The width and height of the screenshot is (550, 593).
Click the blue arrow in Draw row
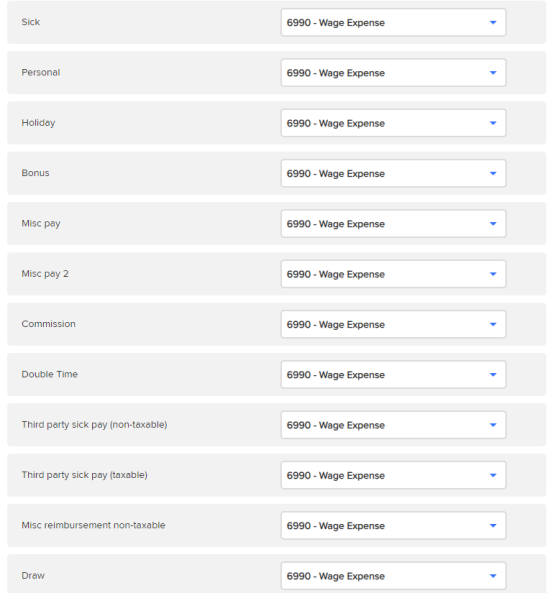tap(493, 576)
